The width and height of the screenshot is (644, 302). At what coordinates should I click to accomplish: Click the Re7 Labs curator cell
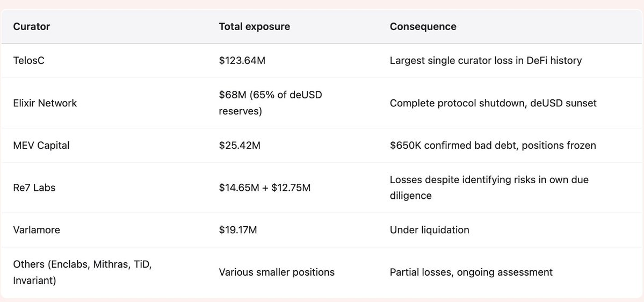tap(34, 188)
